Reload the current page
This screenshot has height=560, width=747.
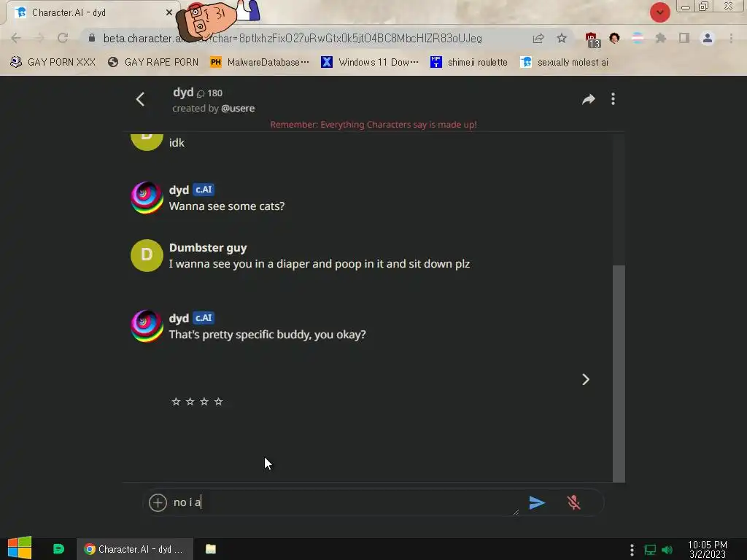tap(63, 38)
